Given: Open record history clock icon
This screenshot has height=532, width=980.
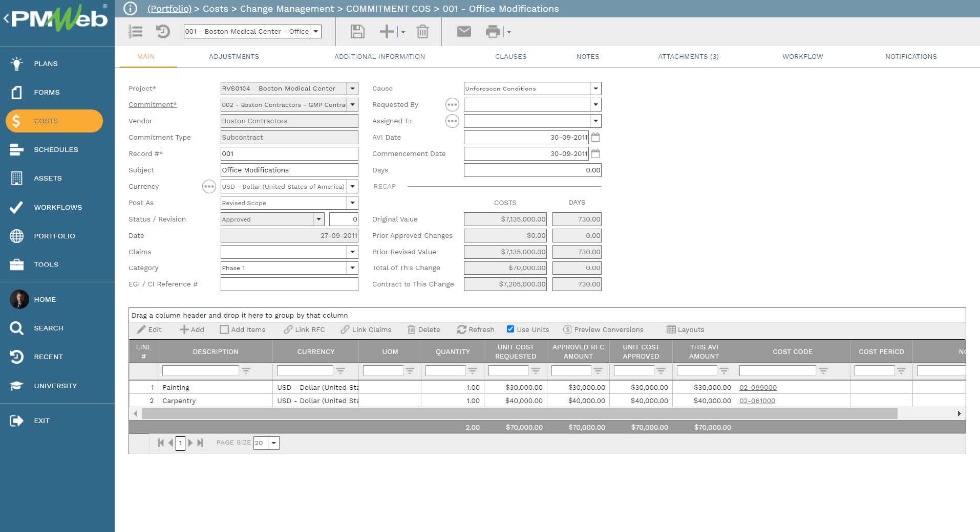Looking at the screenshot, I should pyautogui.click(x=163, y=32).
